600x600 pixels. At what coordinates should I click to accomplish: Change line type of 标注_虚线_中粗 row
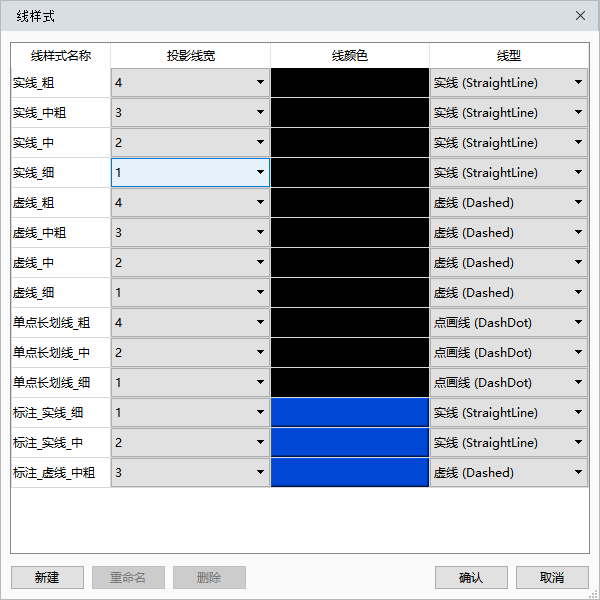(509, 472)
